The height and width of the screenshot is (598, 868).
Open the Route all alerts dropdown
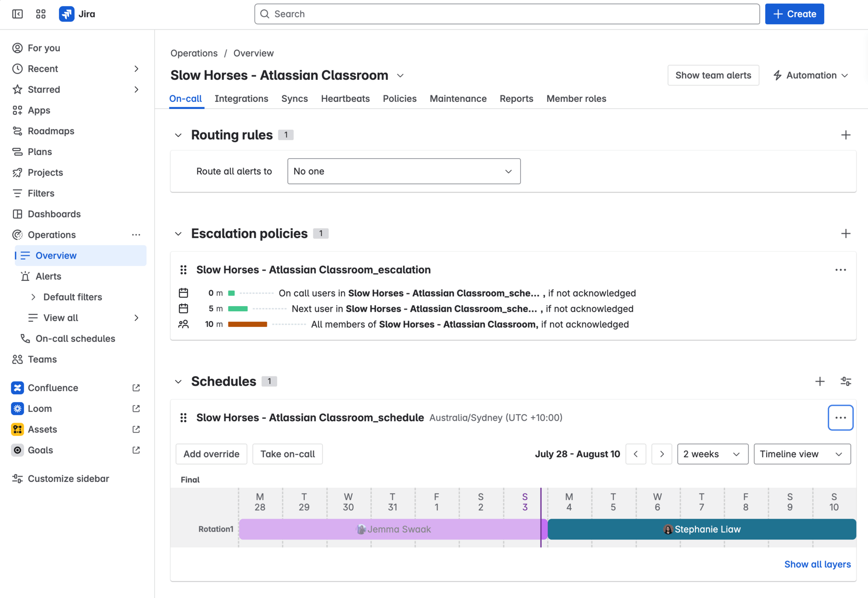pyautogui.click(x=403, y=171)
